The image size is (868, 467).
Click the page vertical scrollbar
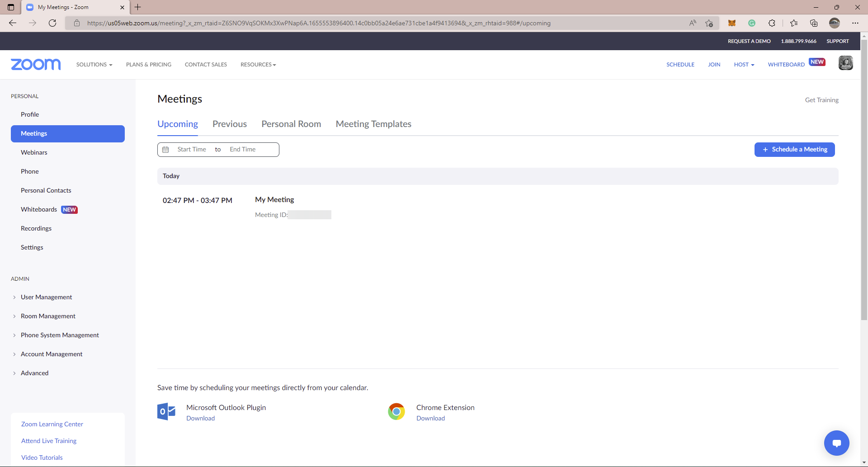coord(864,180)
